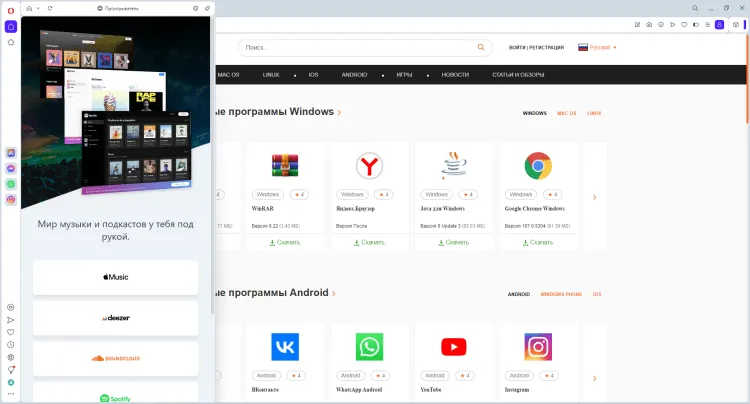This screenshot has width=750, height=404.
Task: Choose Spotify in the player panel
Action: pos(115,393)
